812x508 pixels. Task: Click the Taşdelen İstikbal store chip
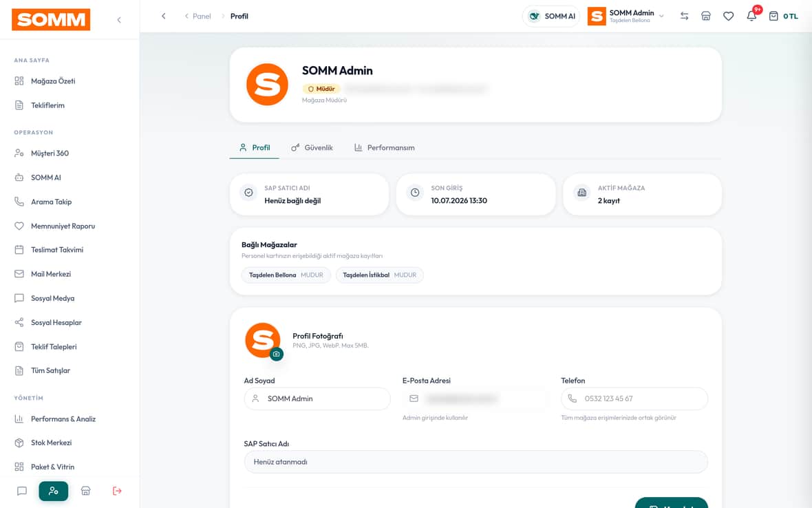(x=380, y=275)
